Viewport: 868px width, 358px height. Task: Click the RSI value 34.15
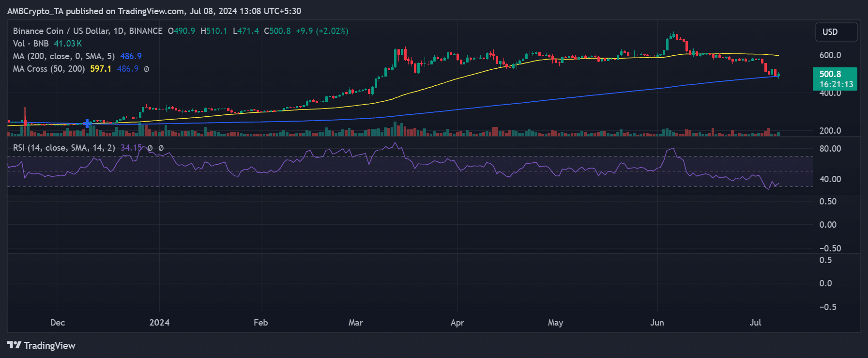131,148
